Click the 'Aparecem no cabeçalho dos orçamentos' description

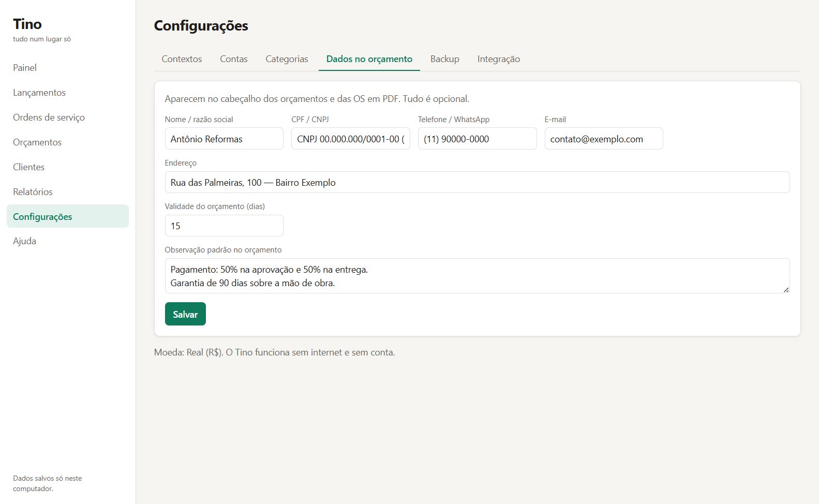coord(317,98)
